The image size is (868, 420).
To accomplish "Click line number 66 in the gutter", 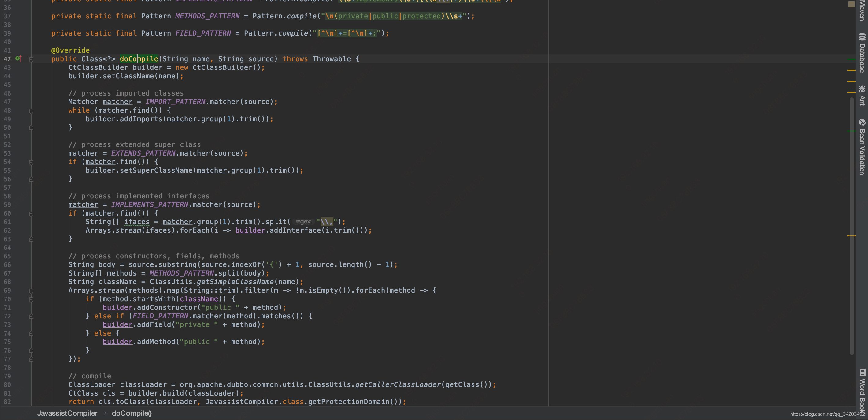I will 7,265.
